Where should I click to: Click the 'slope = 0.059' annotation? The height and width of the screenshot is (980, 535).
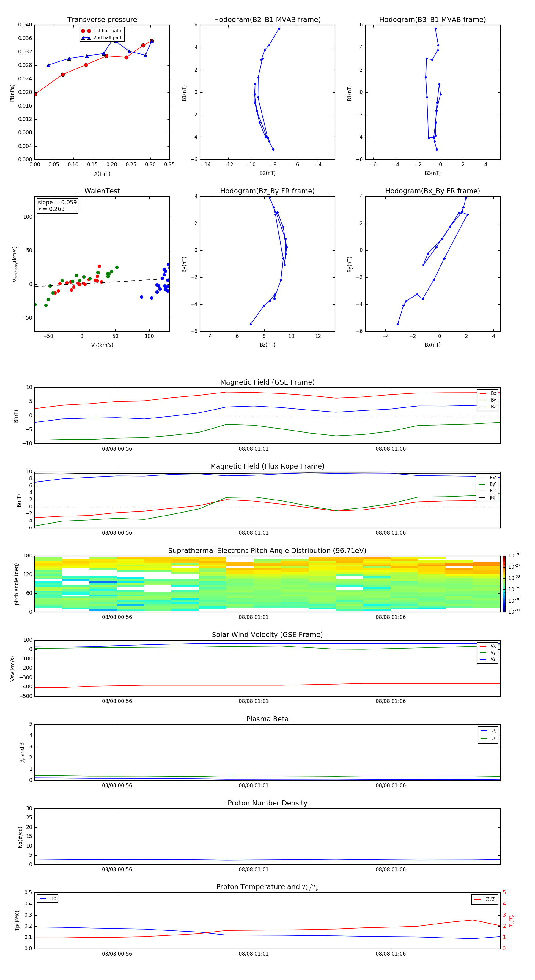pos(57,203)
